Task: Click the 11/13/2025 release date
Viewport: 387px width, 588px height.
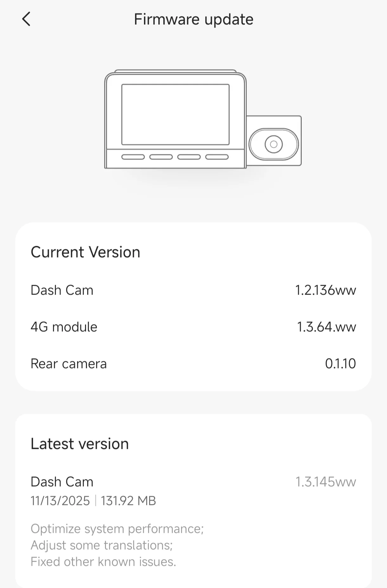Action: click(x=60, y=501)
